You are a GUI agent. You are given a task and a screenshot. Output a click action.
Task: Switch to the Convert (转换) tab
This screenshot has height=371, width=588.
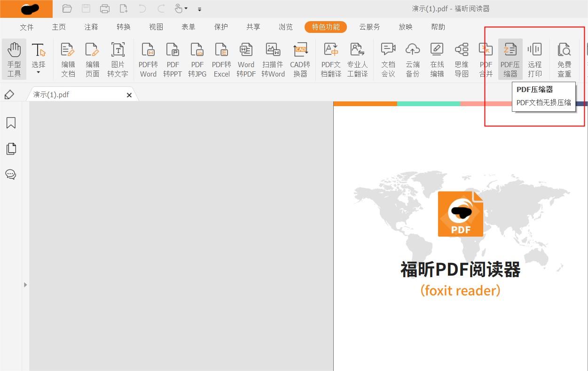tap(124, 27)
